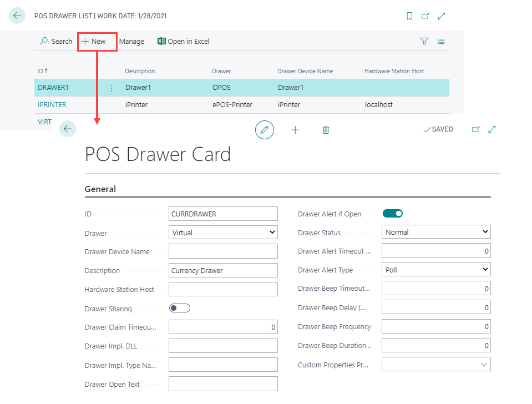
Task: Collapse the General section heading
Action: pos(100,189)
